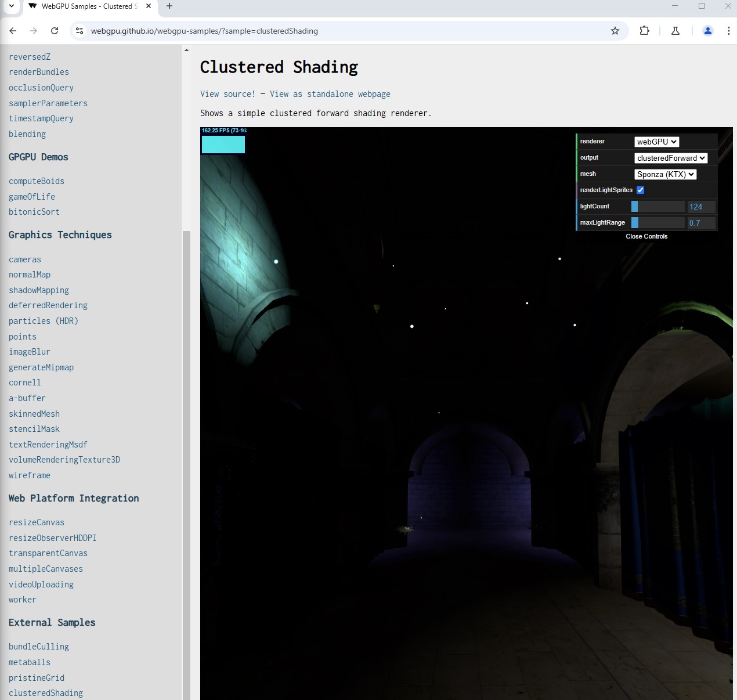Open the reversedZ sample
Viewport: 737px width, 700px height.
(30, 57)
